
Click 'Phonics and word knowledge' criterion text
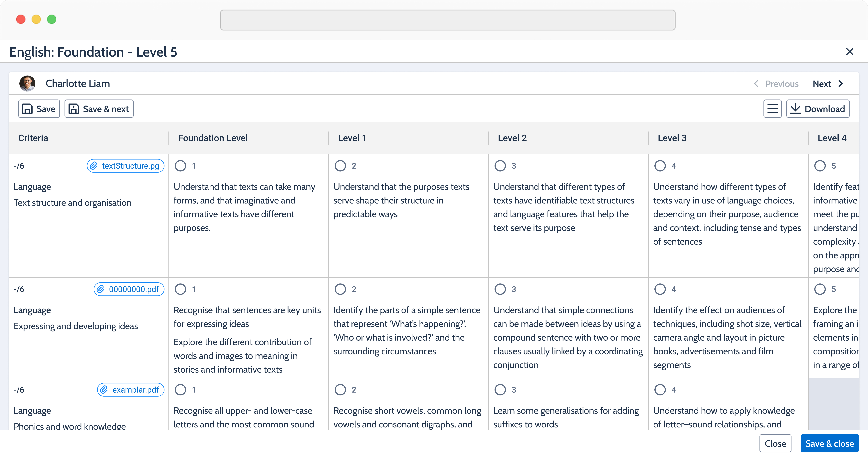pos(70,426)
